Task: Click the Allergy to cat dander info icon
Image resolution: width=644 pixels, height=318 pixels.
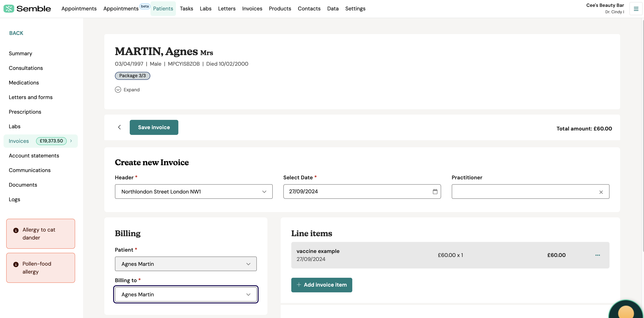Action: click(x=16, y=230)
